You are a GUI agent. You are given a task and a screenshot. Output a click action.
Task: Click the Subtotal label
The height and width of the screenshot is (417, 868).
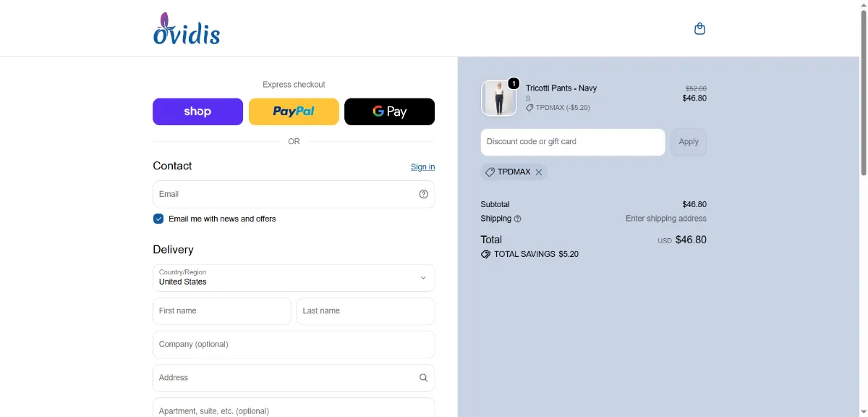pos(495,204)
